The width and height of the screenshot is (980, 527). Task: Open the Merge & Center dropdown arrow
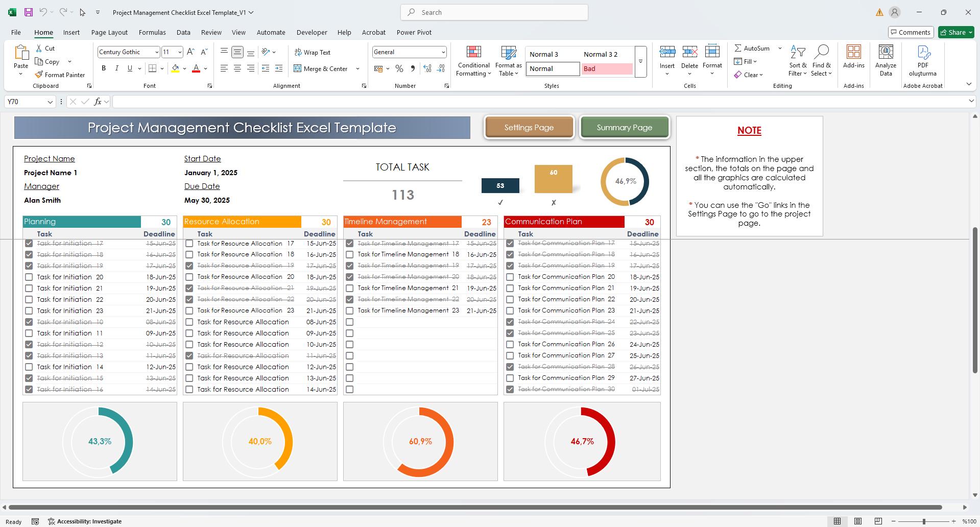pos(357,68)
